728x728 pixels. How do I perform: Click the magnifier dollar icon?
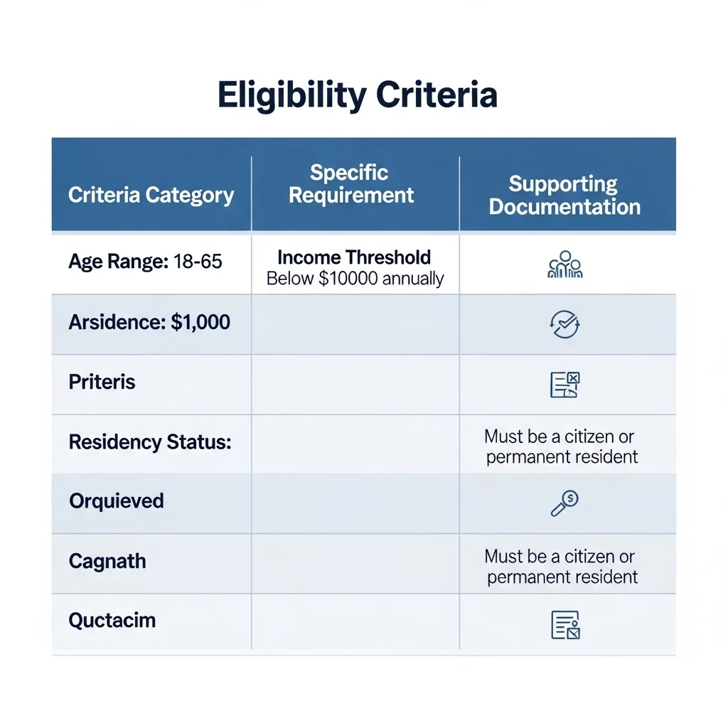[x=565, y=503]
